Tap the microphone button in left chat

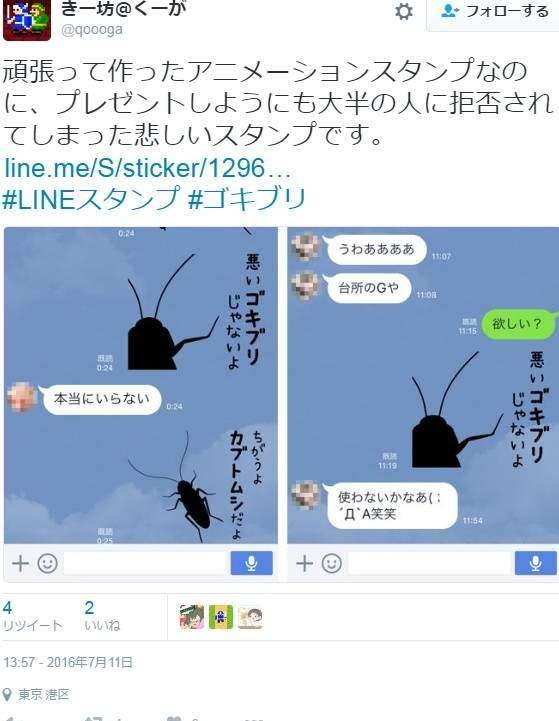pos(251,563)
